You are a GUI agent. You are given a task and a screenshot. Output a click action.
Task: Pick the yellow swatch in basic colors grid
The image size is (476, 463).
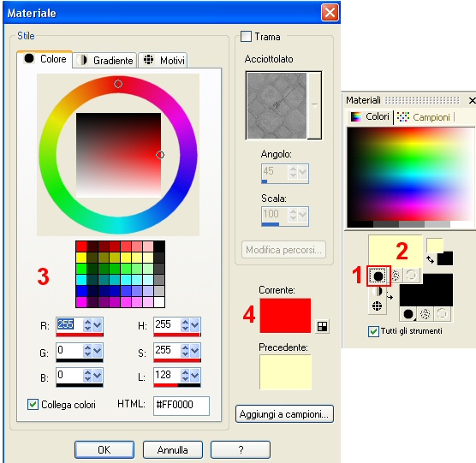click(x=81, y=258)
